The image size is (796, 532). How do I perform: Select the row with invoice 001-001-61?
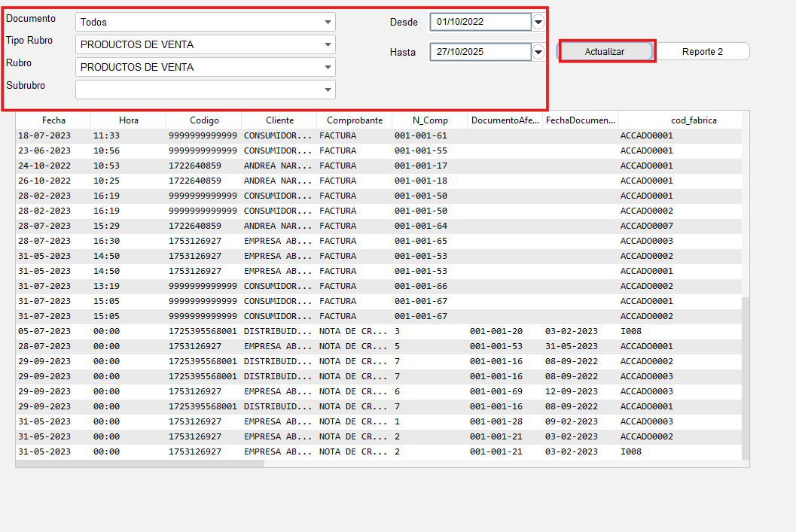(420, 135)
